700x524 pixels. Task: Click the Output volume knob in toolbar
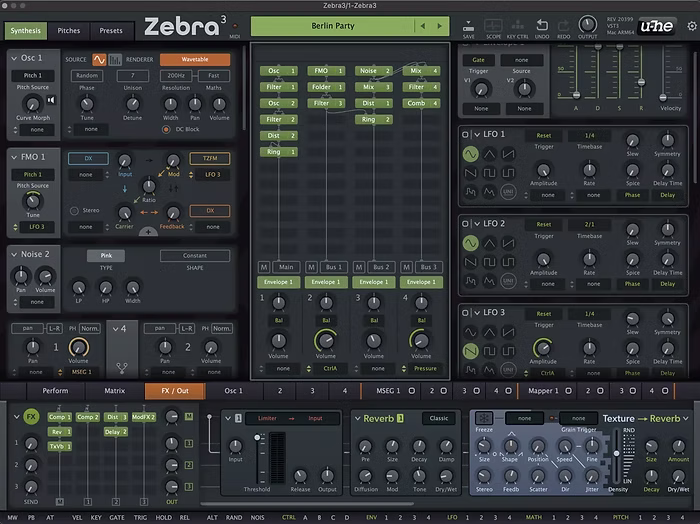point(588,25)
